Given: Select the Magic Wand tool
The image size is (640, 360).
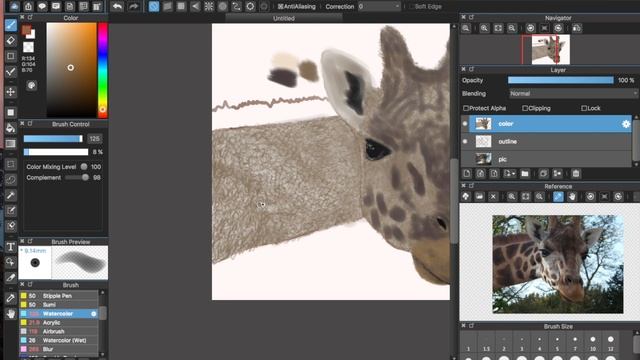Looking at the screenshot, I should [x=11, y=195].
